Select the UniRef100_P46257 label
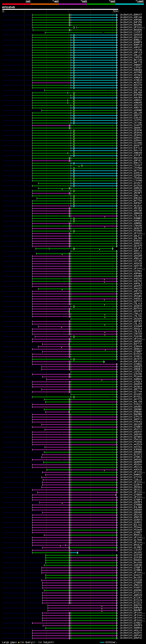Screen dimensions: 146x644 coord(131,289)
